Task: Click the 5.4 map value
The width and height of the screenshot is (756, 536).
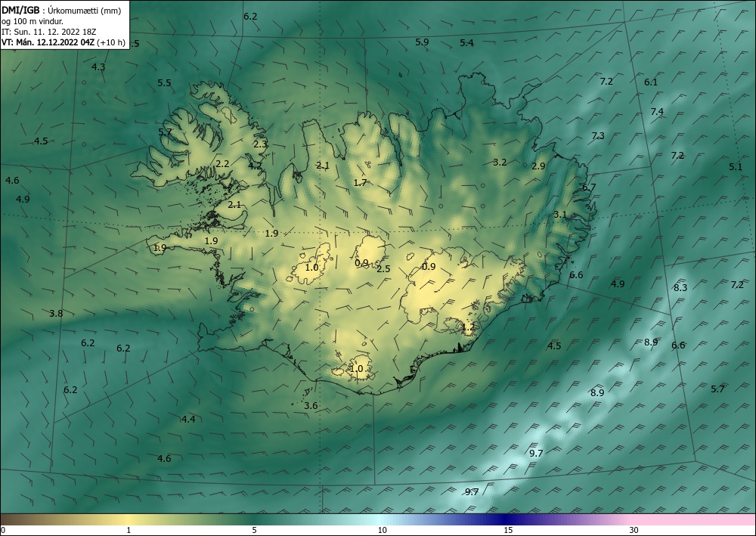Action: point(466,43)
